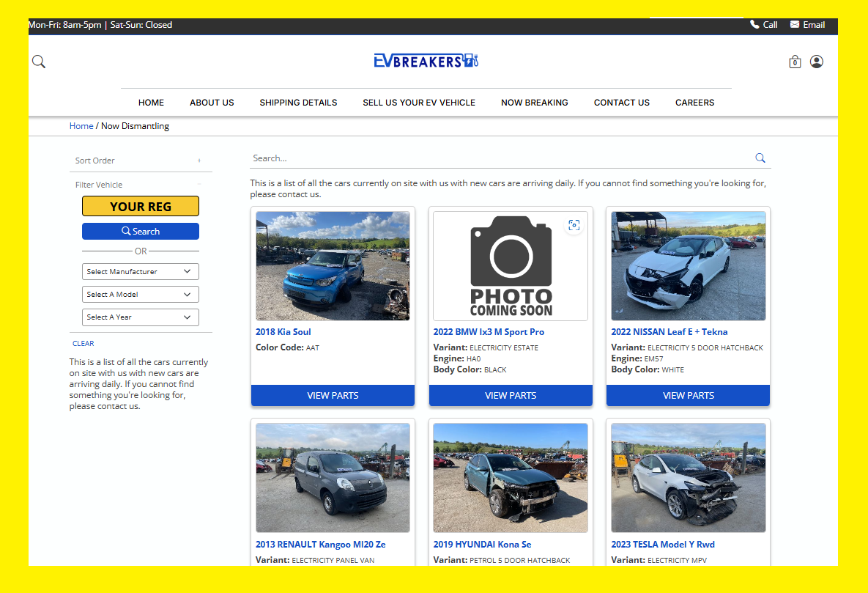Open Select Manufacturer dropdown

[141, 271]
